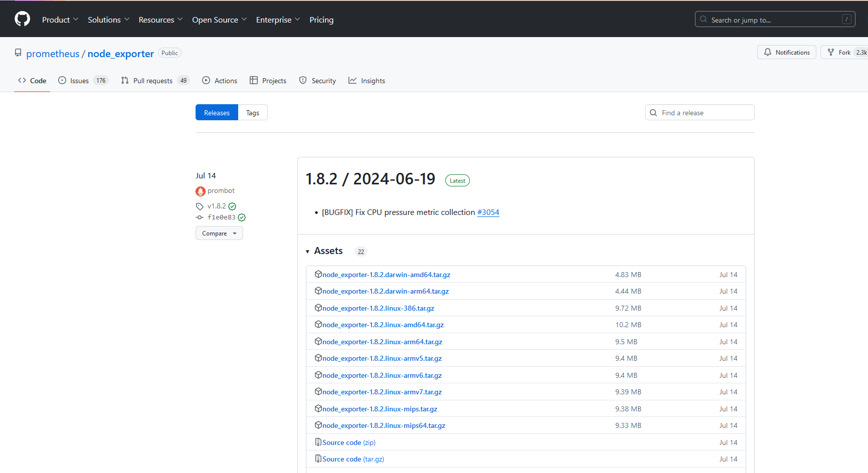Open the GitHub home logo
This screenshot has height=473, width=868.
point(23,19)
